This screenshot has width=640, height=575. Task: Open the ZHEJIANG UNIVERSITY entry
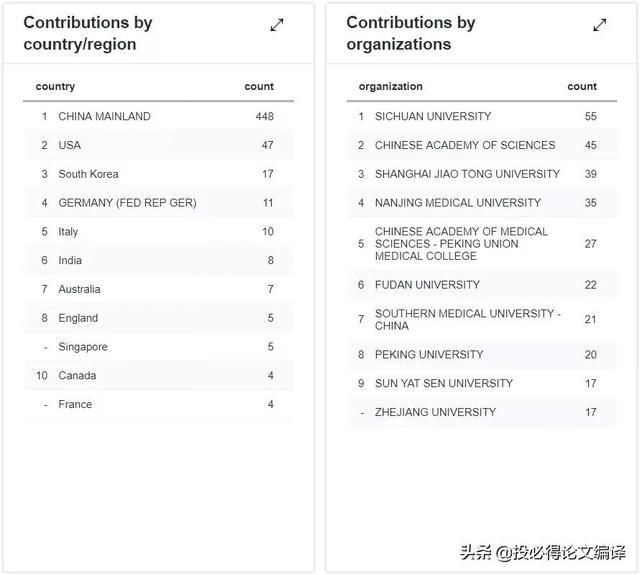click(x=482, y=412)
